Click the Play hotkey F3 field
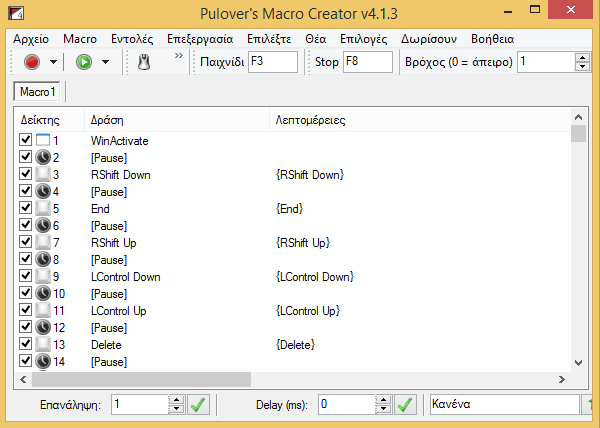600x428 pixels. [273, 62]
